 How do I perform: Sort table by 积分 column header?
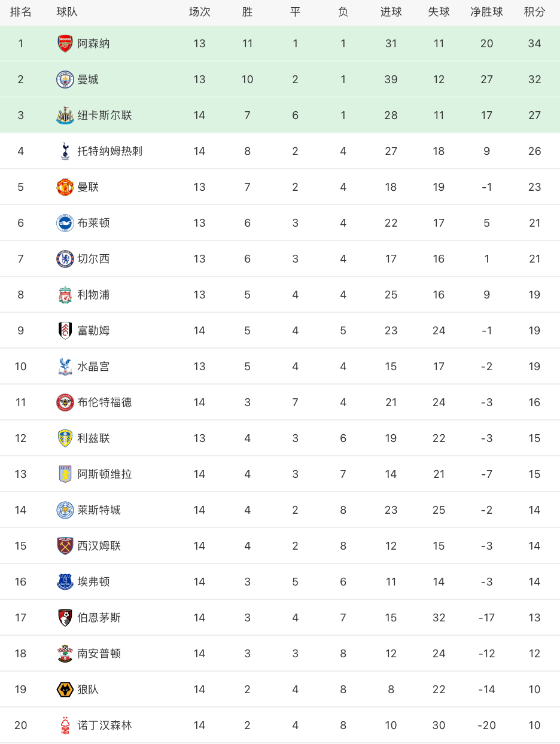pyautogui.click(x=534, y=12)
